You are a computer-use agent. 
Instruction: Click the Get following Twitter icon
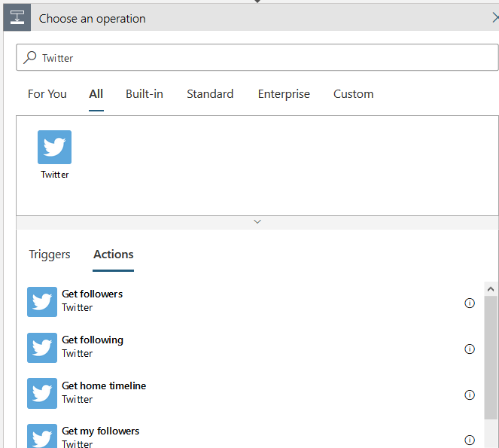[x=42, y=348]
